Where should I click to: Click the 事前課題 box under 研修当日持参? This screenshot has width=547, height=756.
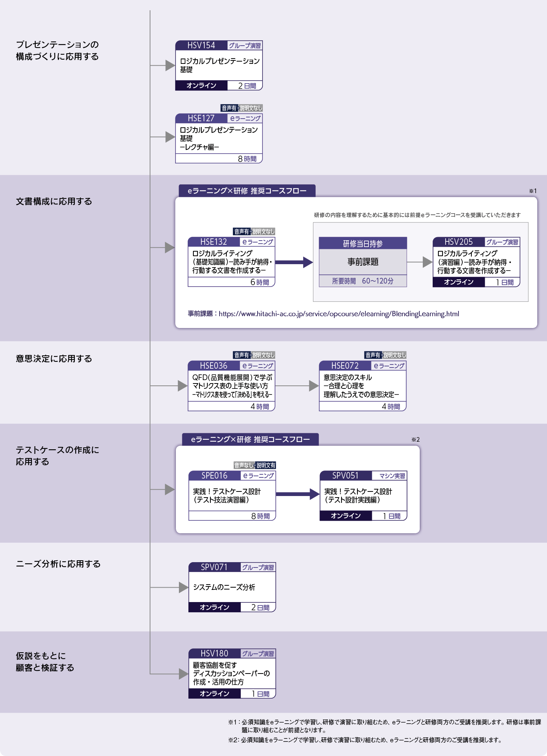click(x=363, y=262)
